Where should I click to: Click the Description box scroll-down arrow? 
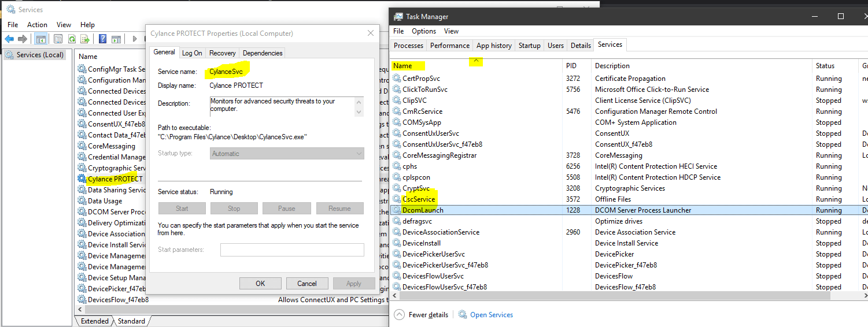(x=359, y=112)
